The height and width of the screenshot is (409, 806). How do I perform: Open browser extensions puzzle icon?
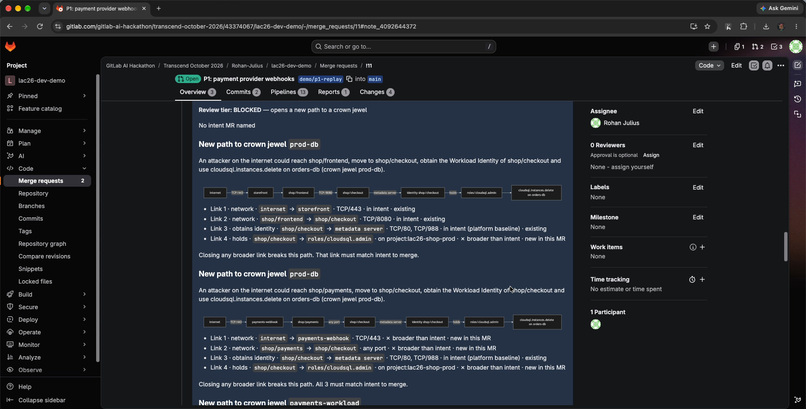coord(743,26)
